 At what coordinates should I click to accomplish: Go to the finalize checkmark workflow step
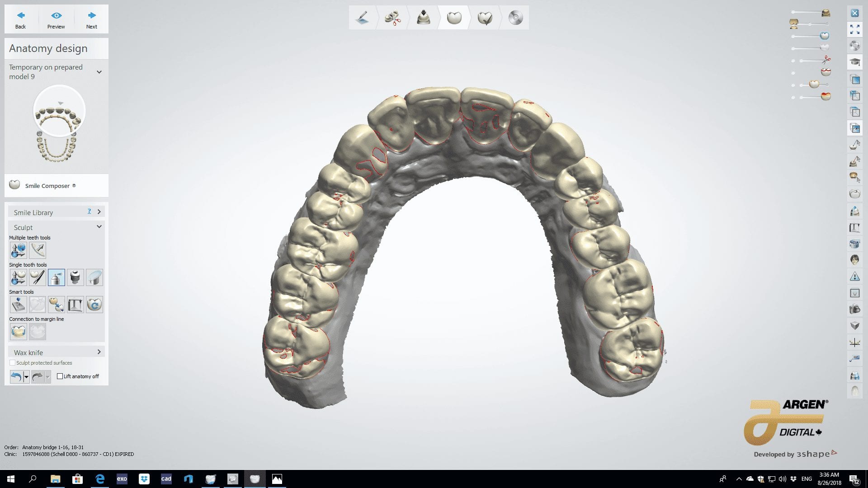tap(485, 18)
